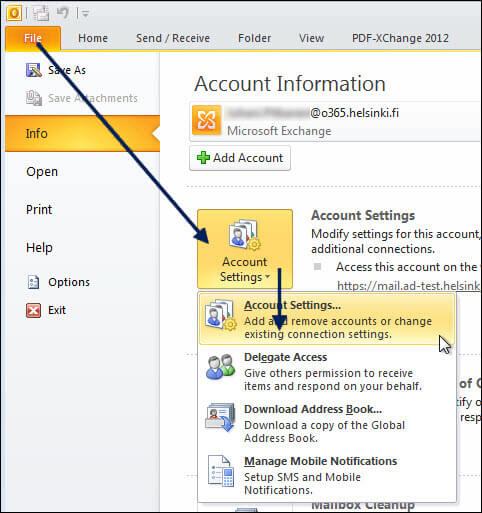This screenshot has width=482, height=513.
Task: Expand the Account Settings dropdown button
Action: (245, 249)
